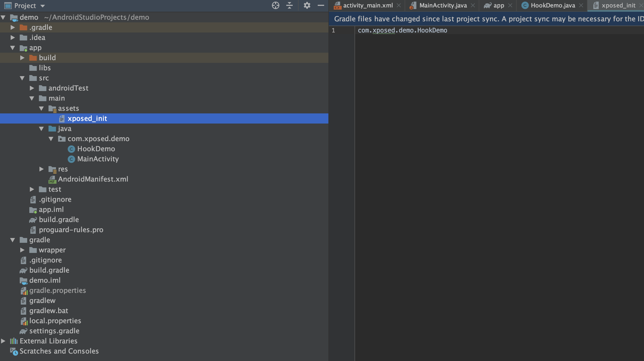Switch to the activity_main.xml tab
Screen dimensions: 644x361
pos(368,5)
